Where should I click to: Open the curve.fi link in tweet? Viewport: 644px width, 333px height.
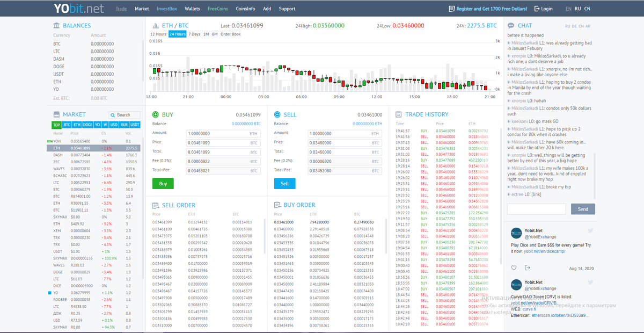[x=528, y=309]
